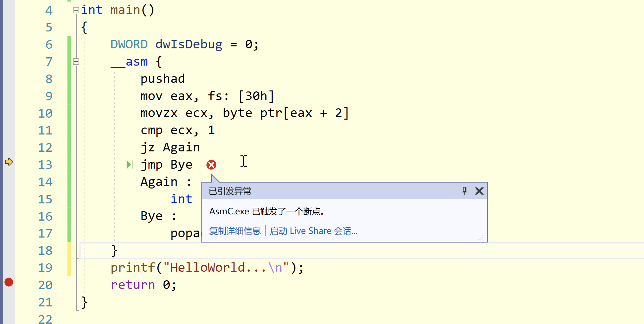Click the red exception error icon
The image size is (644, 324).
211,165
